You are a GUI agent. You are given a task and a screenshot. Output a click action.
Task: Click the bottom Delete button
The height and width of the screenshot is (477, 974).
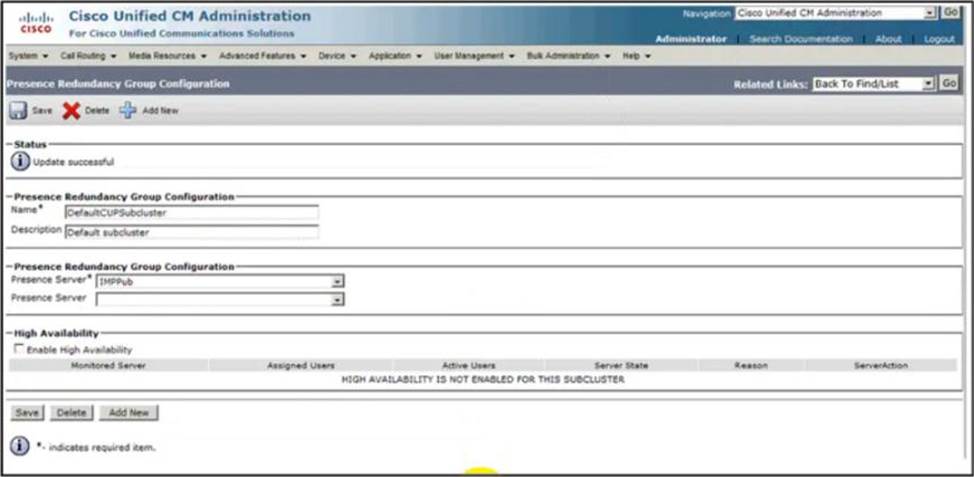(71, 413)
